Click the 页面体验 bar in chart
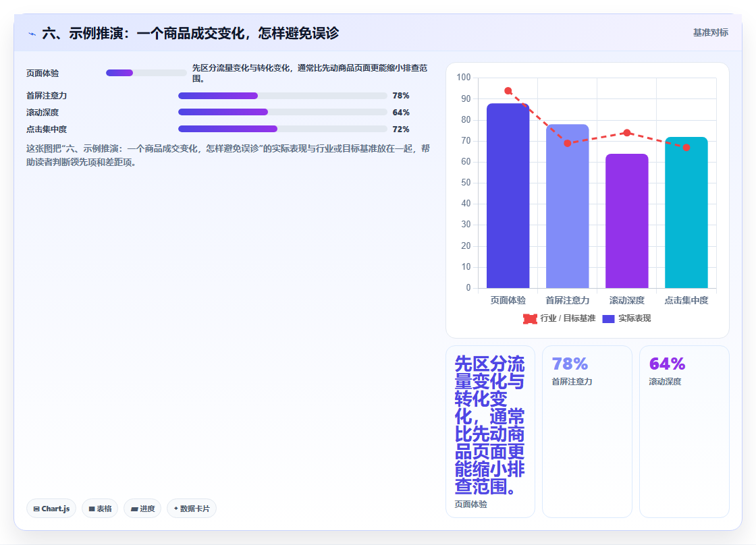Screen dimensions: 756x545 (508, 196)
